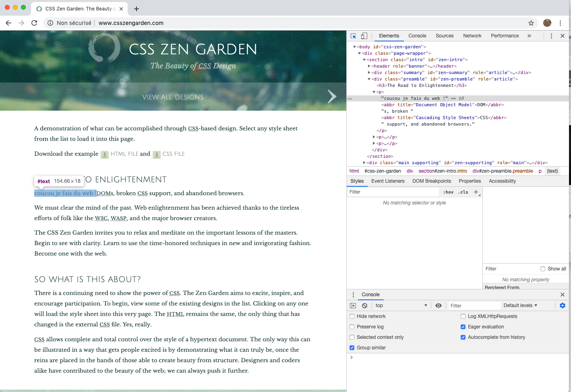
Task: Show the console sidebar icon
Action: [353, 305]
